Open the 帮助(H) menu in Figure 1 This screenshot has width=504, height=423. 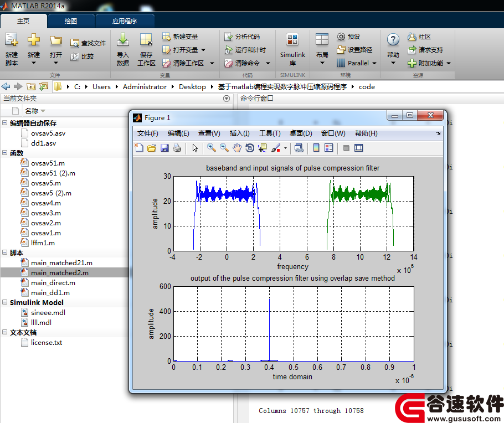point(366,133)
